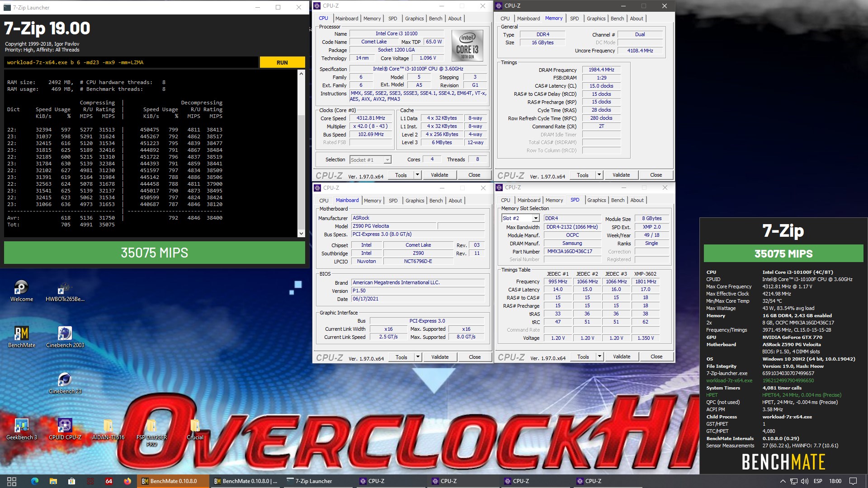Image resolution: width=868 pixels, height=488 pixels.
Task: Open Cinebench 23 desktop icon
Action: click(x=65, y=383)
